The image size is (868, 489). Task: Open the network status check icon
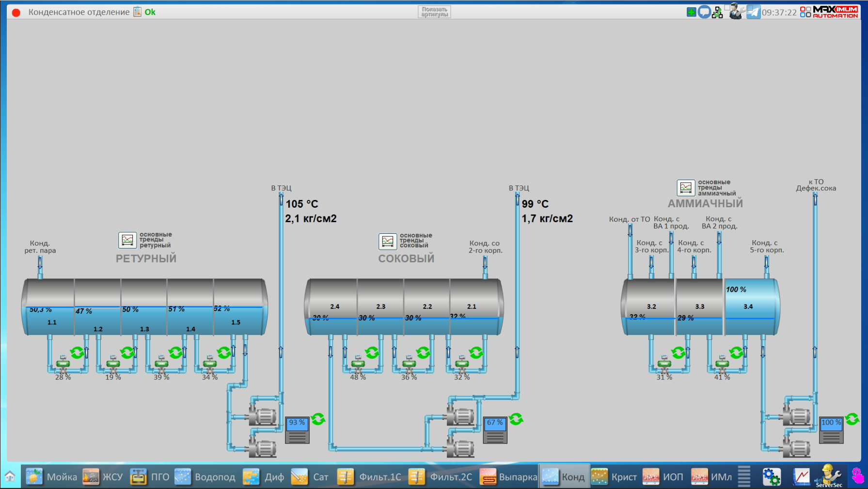pyautogui.click(x=717, y=13)
